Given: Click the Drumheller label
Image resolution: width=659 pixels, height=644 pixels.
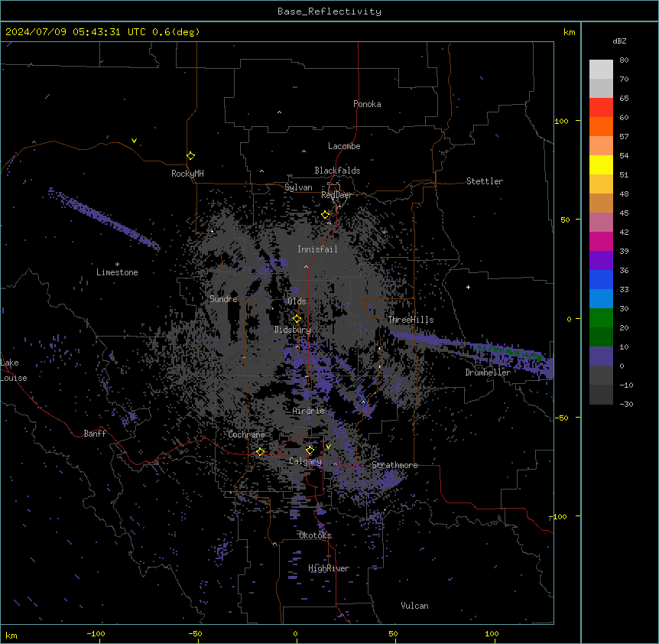Looking at the screenshot, I should click(488, 372).
